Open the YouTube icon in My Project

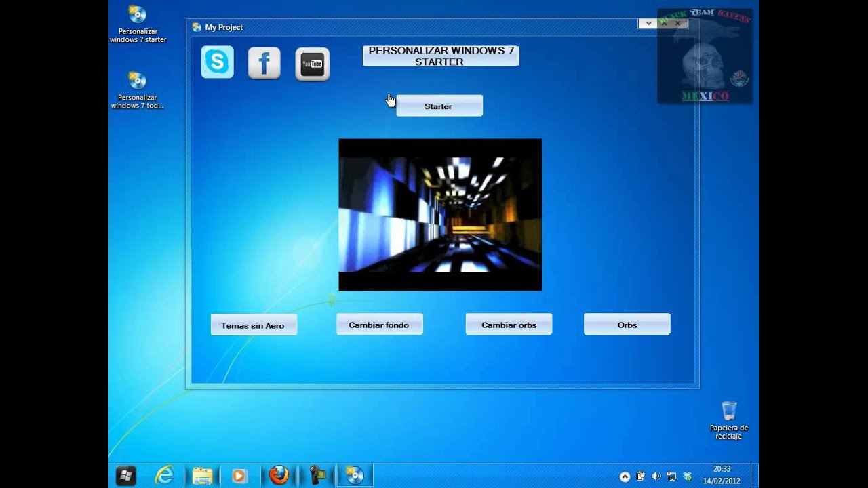313,64
